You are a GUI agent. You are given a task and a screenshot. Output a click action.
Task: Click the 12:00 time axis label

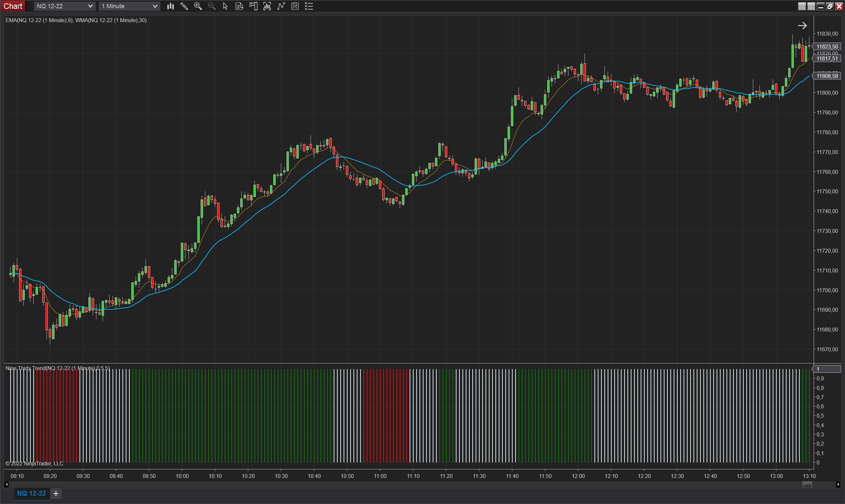point(578,476)
